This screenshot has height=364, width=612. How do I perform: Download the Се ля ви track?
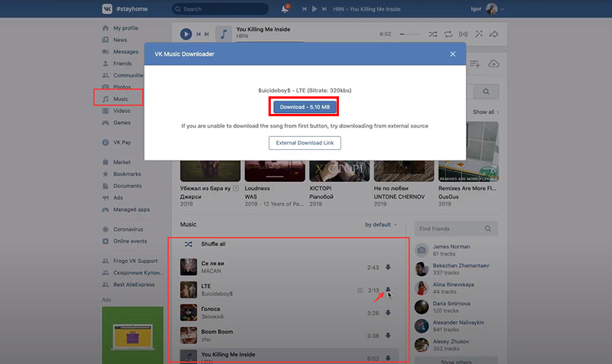coord(388,267)
